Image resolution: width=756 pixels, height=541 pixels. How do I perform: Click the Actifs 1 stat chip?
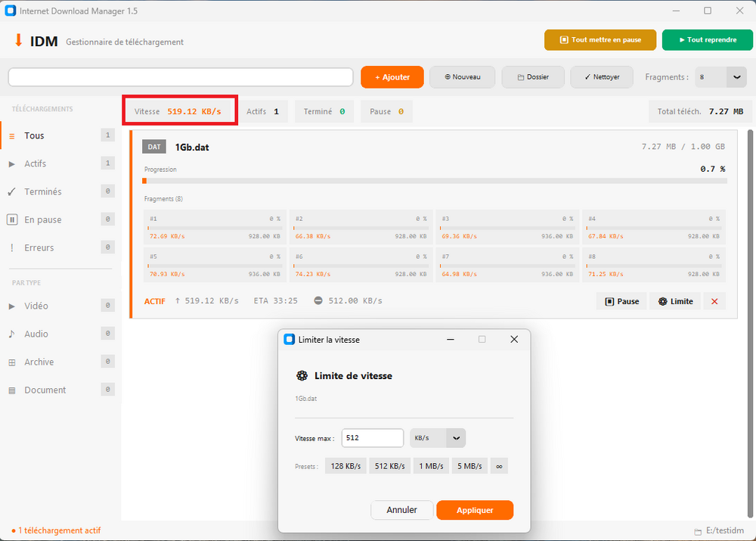click(263, 111)
